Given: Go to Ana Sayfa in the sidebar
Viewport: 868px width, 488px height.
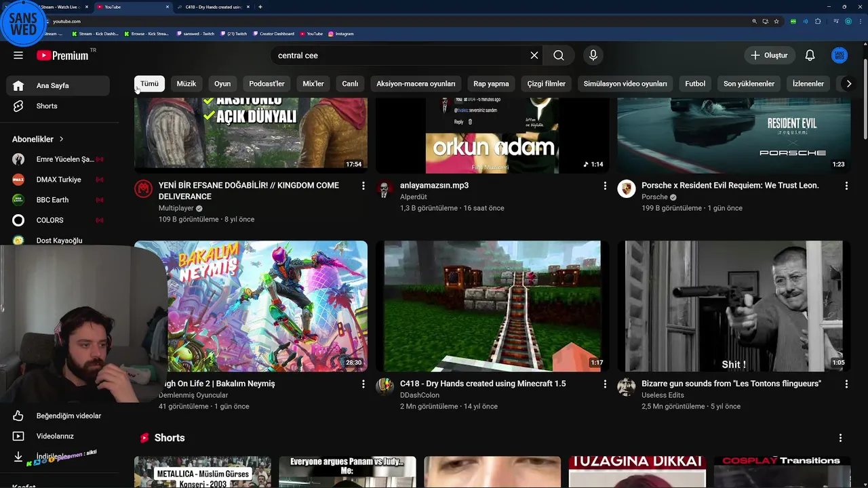Looking at the screenshot, I should coord(58,85).
